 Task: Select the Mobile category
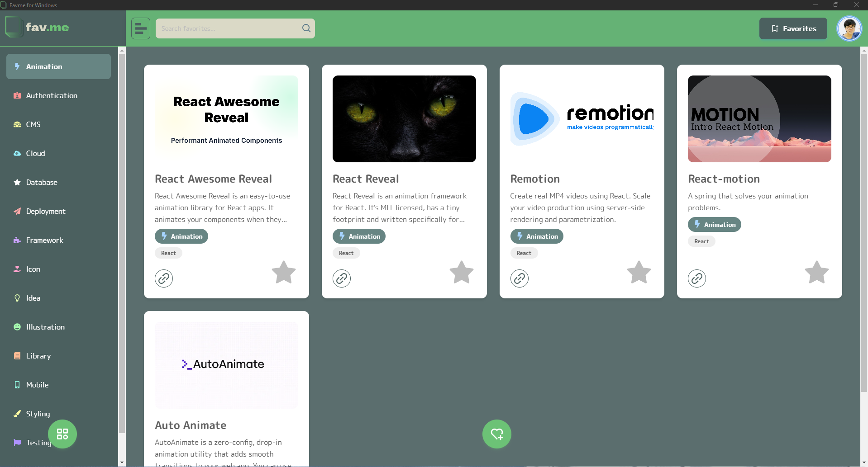tap(37, 385)
